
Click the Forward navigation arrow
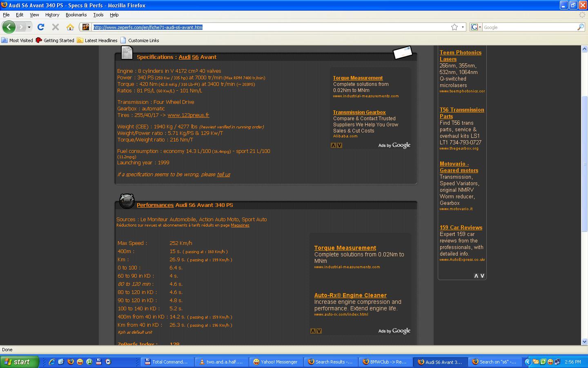coord(21,27)
